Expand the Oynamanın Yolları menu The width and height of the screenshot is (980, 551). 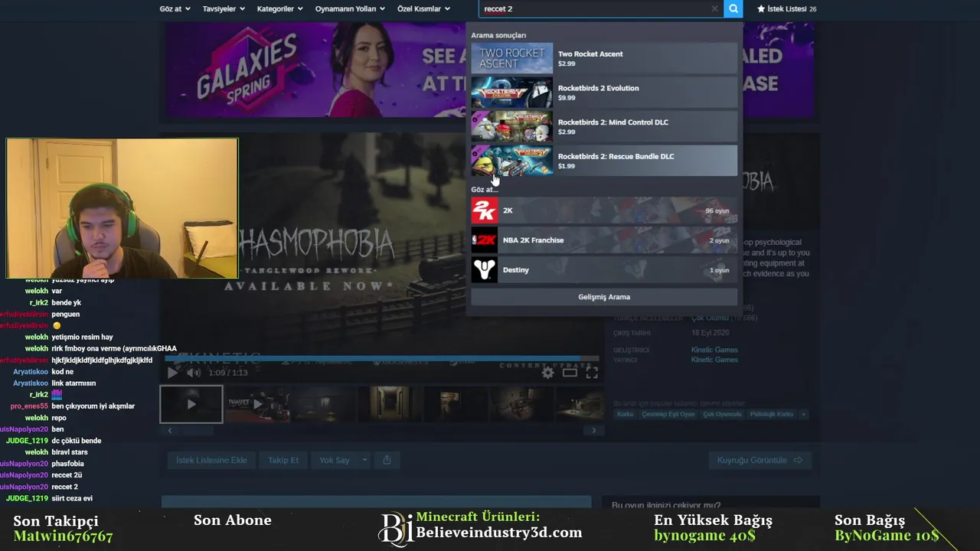[x=351, y=8]
